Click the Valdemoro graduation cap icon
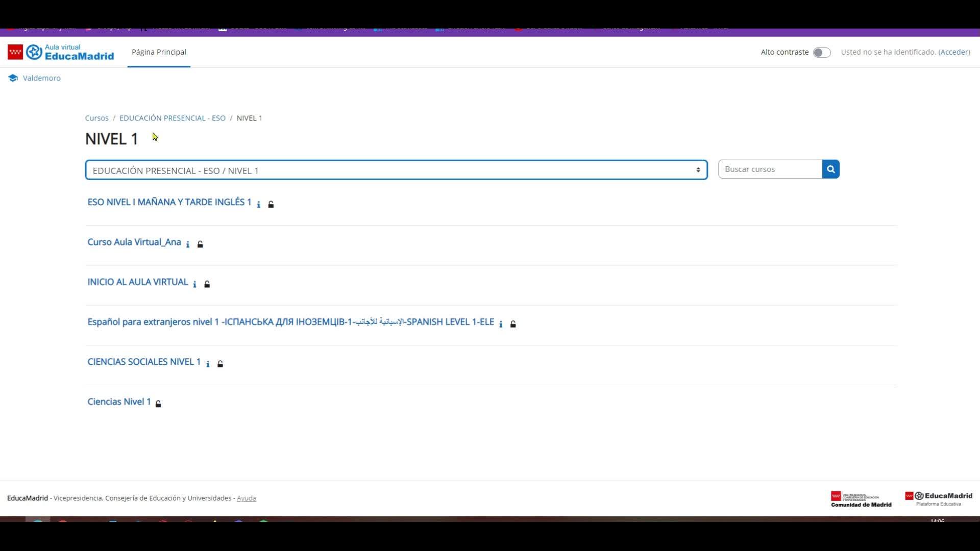 (13, 78)
